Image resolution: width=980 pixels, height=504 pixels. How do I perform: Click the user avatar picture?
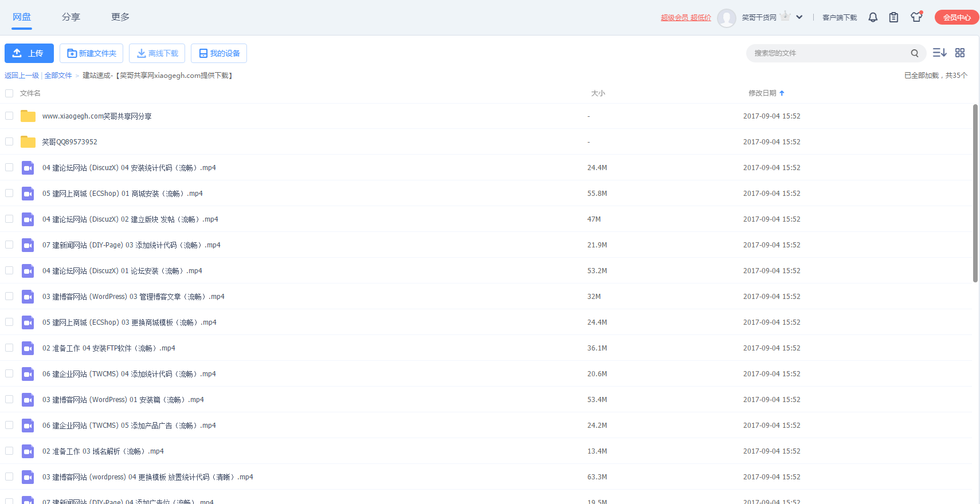(727, 18)
